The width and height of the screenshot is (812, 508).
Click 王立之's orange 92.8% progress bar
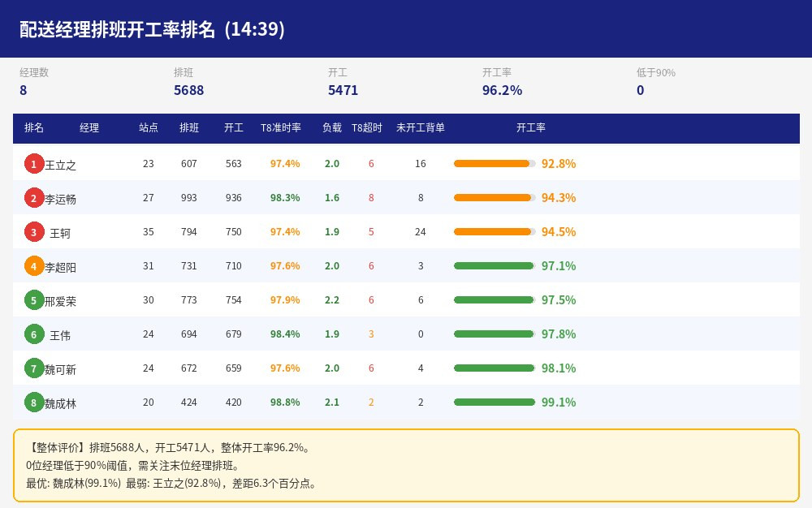(495, 163)
